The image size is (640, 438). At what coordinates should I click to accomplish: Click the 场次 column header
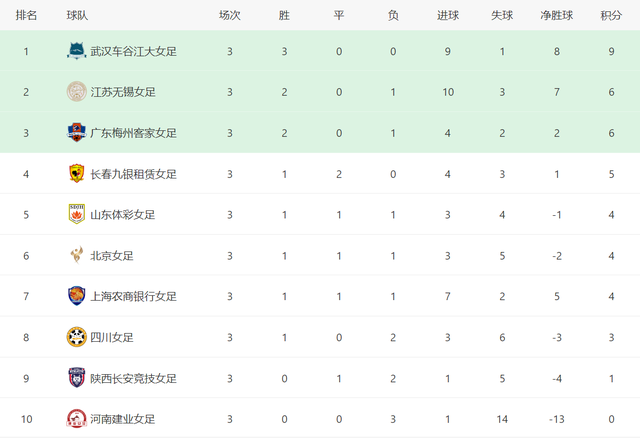tap(230, 16)
